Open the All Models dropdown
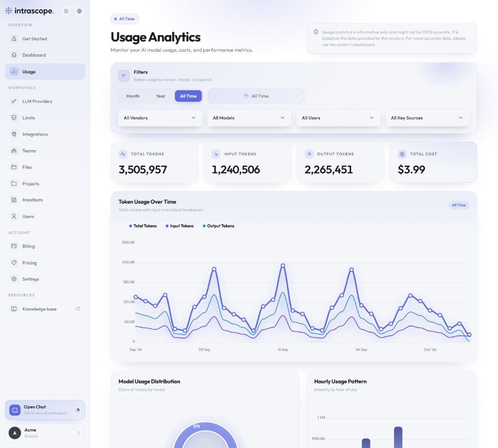The image size is (498, 448). click(249, 118)
